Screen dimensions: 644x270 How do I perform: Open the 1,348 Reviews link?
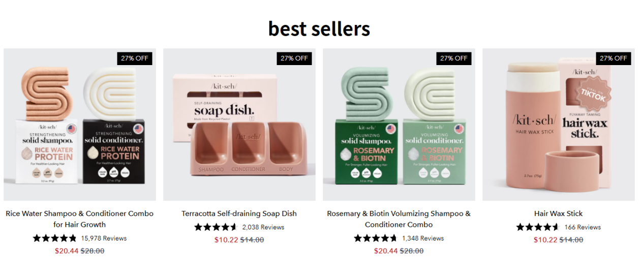pos(423,238)
